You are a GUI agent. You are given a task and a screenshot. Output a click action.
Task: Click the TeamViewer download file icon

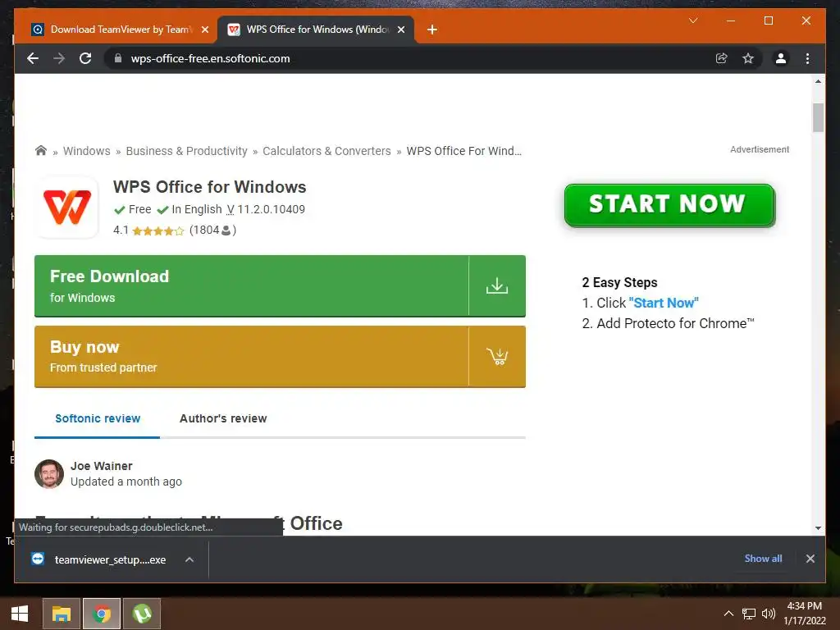[38, 559]
